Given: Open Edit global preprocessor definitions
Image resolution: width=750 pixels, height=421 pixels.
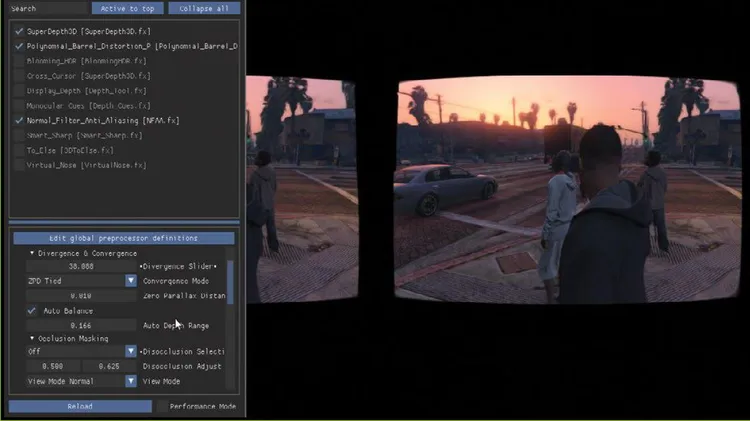Looking at the screenshot, I should pos(123,238).
